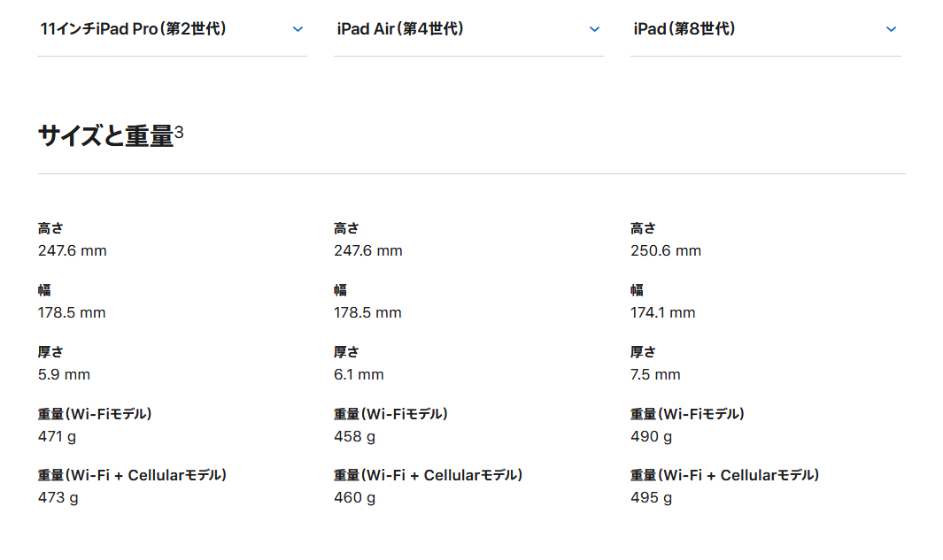This screenshot has height=560, width=943.
Task: Click the 174.1 mm width value
Action: coord(662,312)
